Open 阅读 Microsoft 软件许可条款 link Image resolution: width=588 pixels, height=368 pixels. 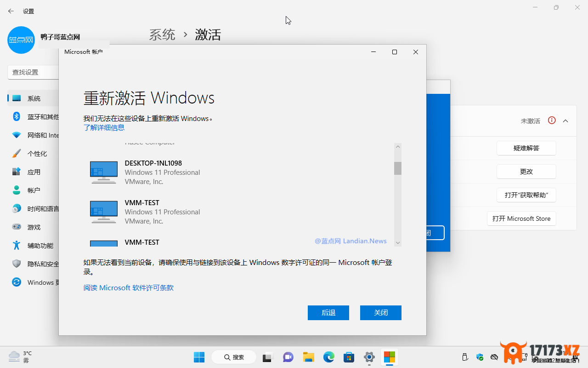[x=129, y=287]
